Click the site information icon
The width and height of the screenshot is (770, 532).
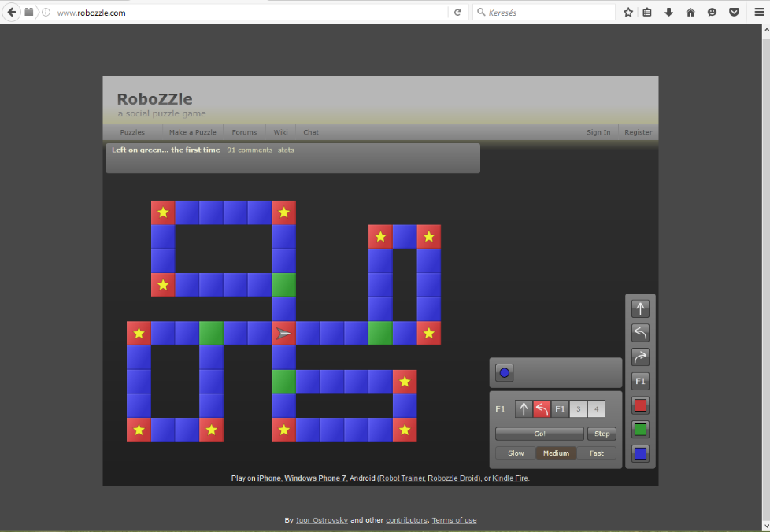point(46,13)
